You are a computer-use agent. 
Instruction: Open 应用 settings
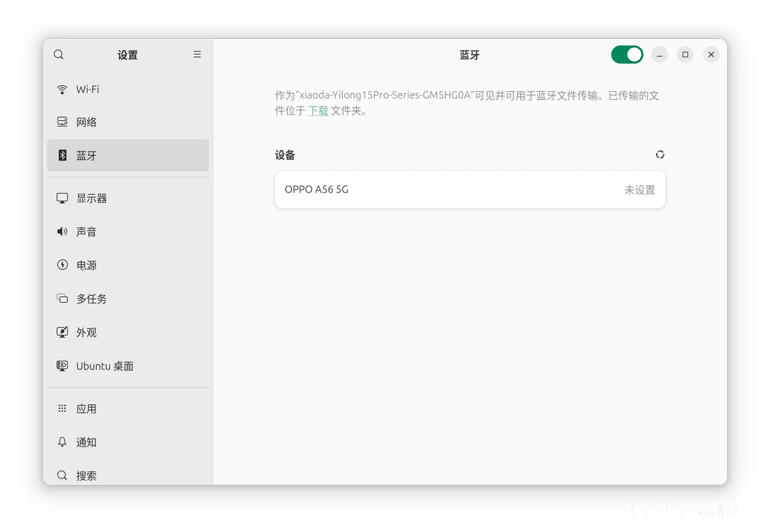(x=128, y=408)
